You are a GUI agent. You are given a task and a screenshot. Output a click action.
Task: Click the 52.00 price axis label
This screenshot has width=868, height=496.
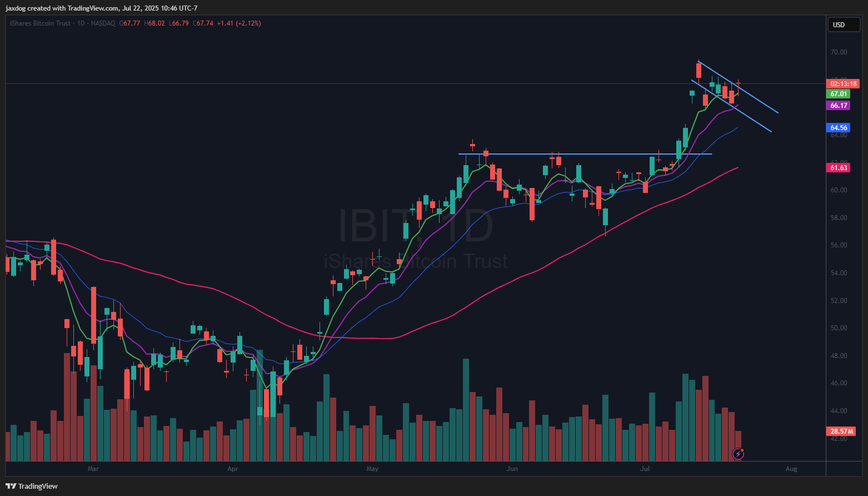click(x=839, y=301)
